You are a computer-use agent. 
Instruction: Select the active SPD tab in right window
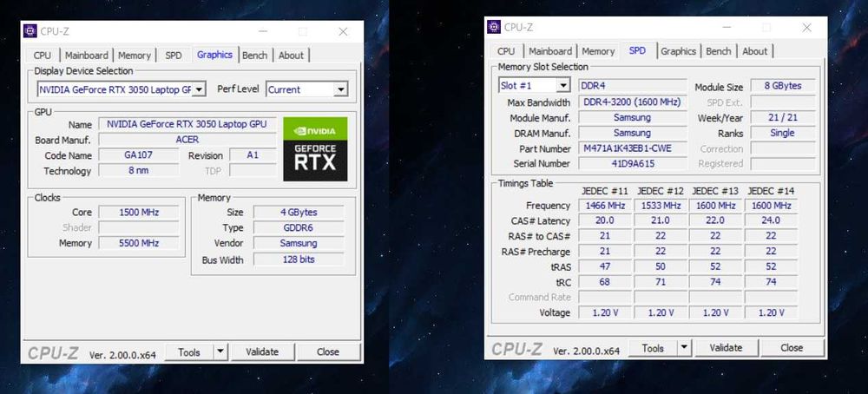click(x=637, y=50)
